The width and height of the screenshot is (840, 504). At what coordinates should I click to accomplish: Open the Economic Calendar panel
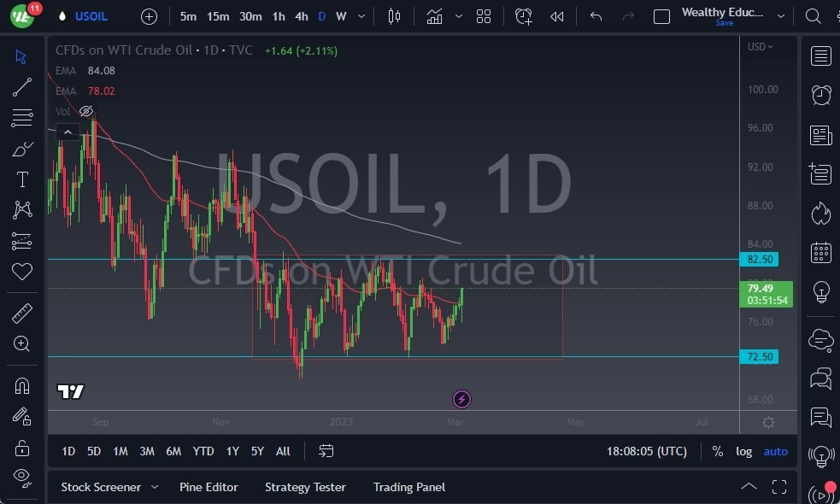point(820,253)
